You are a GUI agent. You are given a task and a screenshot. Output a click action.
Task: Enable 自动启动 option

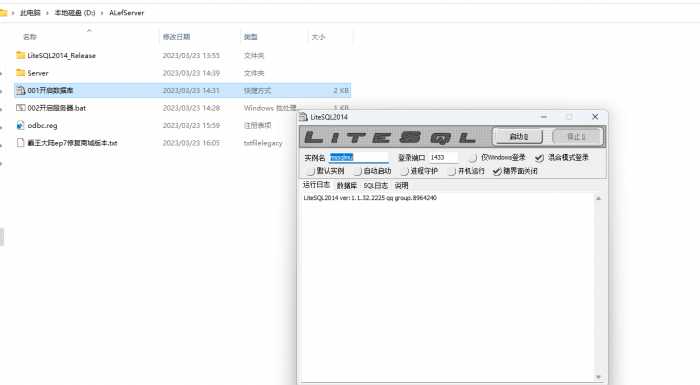click(x=357, y=171)
